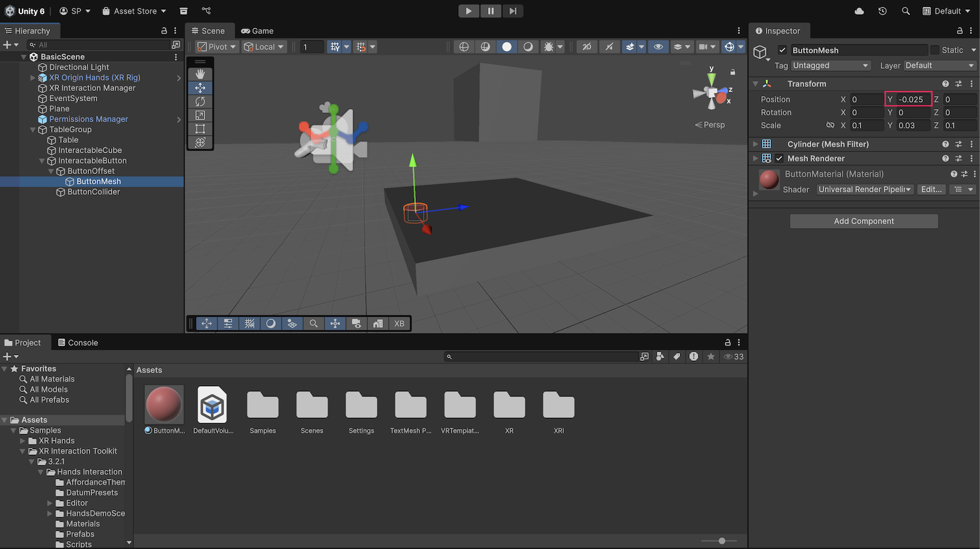
Task: Open the Unity cloud services icon
Action: tap(859, 11)
